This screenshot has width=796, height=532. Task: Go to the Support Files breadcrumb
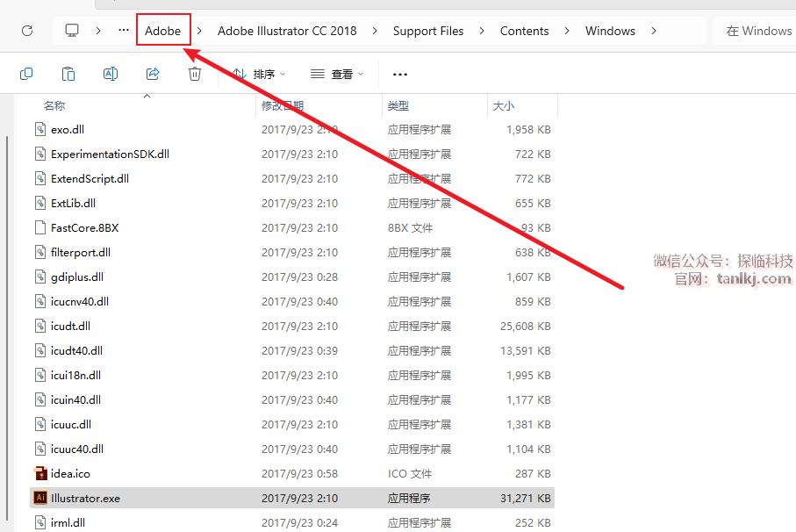428,31
